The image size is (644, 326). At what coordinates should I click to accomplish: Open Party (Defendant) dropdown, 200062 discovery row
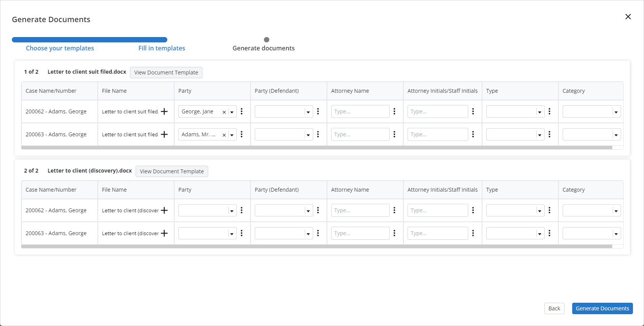pyautogui.click(x=284, y=210)
